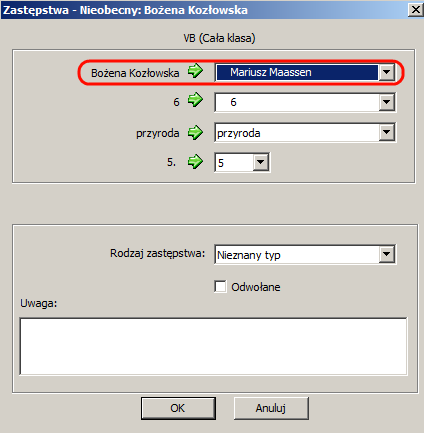Click green arrow beside lesson 5. label

pyautogui.click(x=195, y=162)
